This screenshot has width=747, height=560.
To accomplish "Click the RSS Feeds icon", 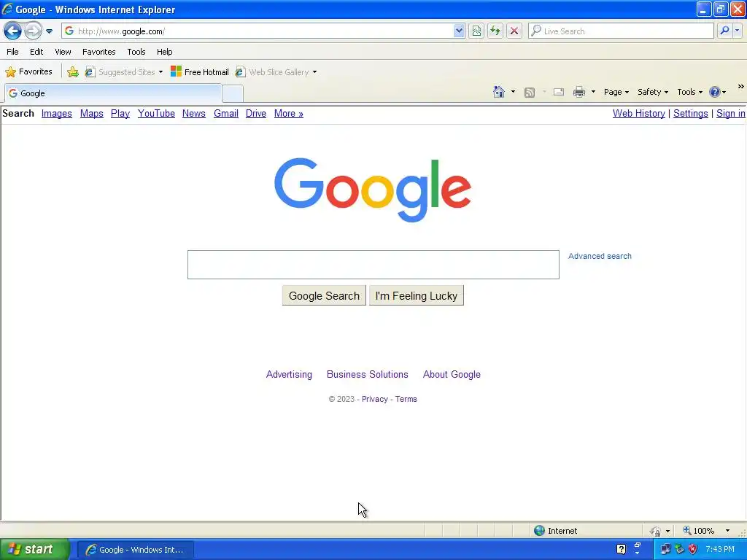I will point(530,93).
